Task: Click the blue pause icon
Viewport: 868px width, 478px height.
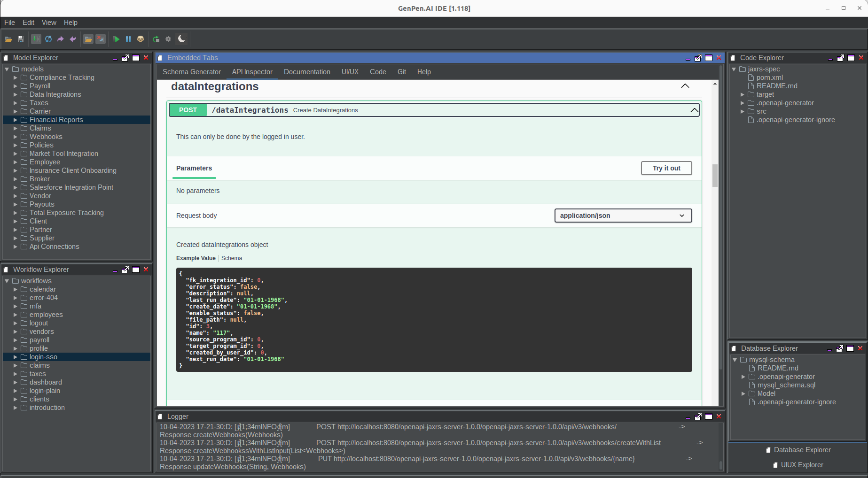Action: [x=128, y=39]
